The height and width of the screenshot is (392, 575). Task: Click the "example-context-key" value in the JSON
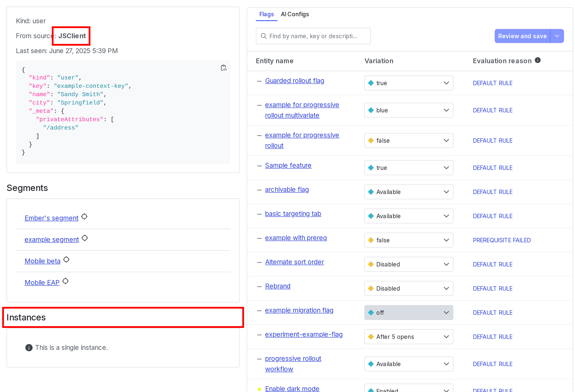pyautogui.click(x=91, y=86)
